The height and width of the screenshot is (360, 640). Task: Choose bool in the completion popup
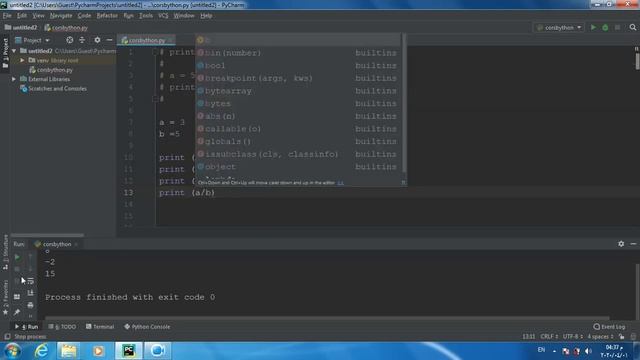click(x=298, y=65)
